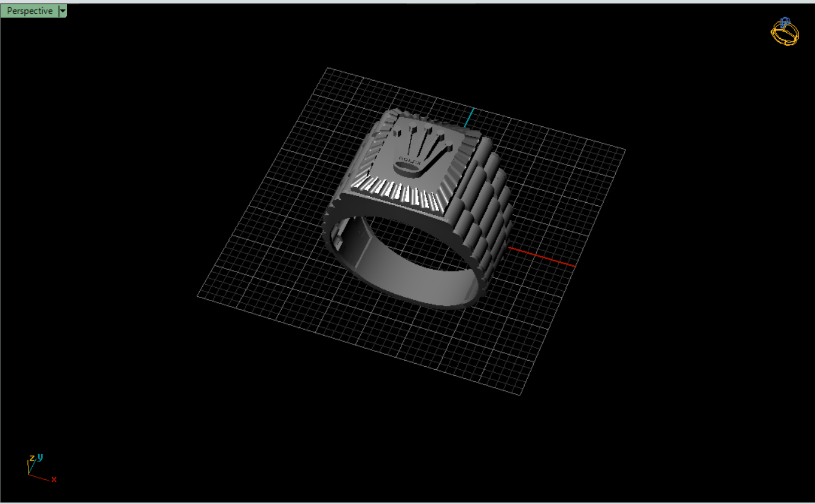Click the red x label on axes icon

tap(54, 479)
